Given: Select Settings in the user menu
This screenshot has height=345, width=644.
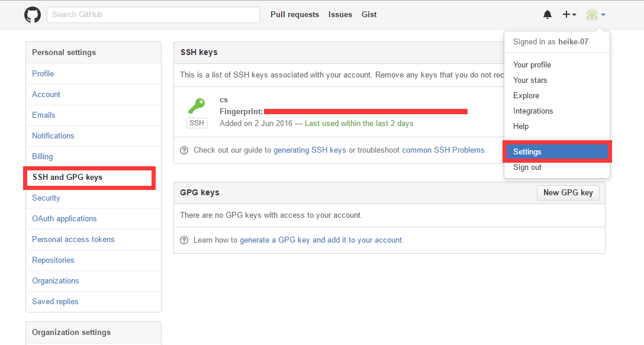Looking at the screenshot, I should [556, 151].
